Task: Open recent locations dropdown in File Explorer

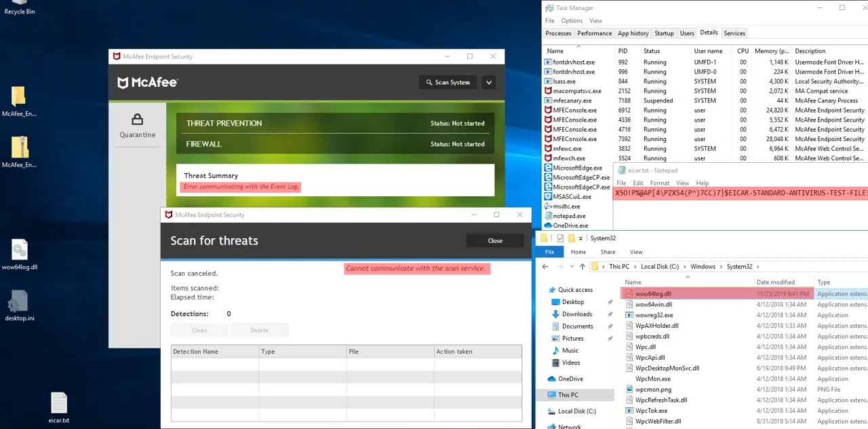Action: (x=570, y=267)
